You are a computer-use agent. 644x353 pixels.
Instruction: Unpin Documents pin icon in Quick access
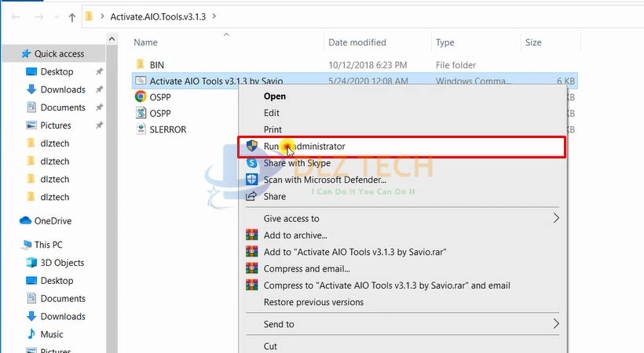coord(99,107)
